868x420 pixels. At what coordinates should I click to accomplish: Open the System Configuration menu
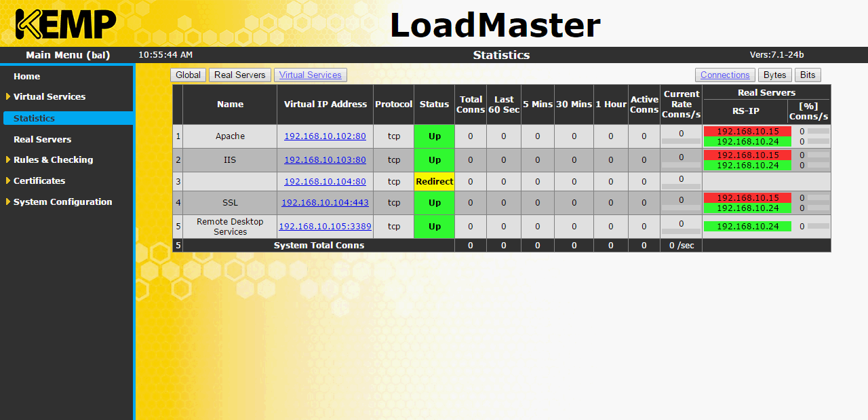62,202
